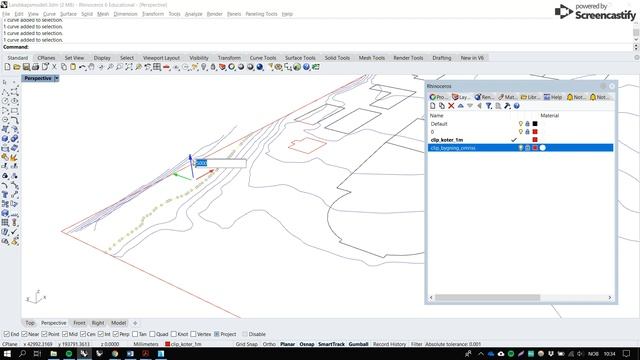Toggle the Cen osnap checkbox
640x360 pixels.
coord(83,334)
